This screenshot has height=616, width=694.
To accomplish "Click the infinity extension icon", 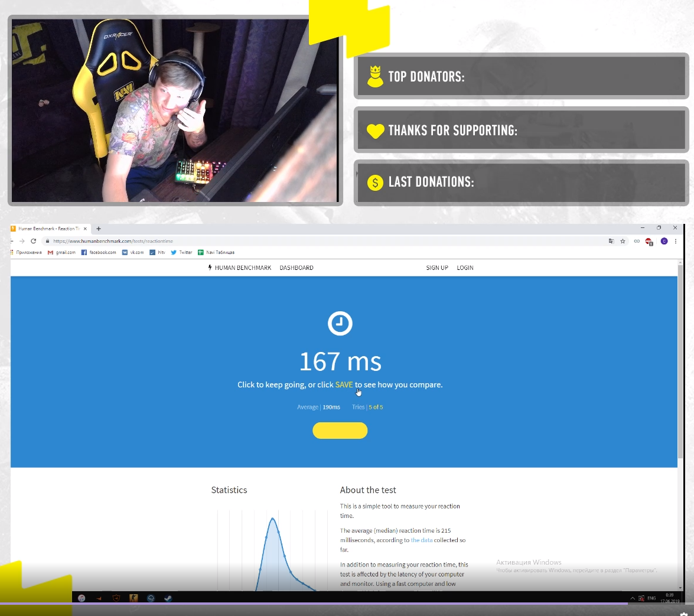I will [x=637, y=241].
